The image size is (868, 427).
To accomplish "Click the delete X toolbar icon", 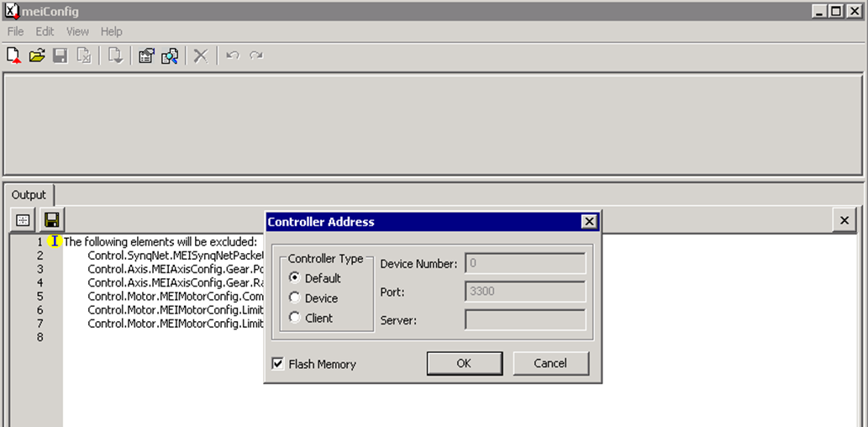I will [200, 56].
